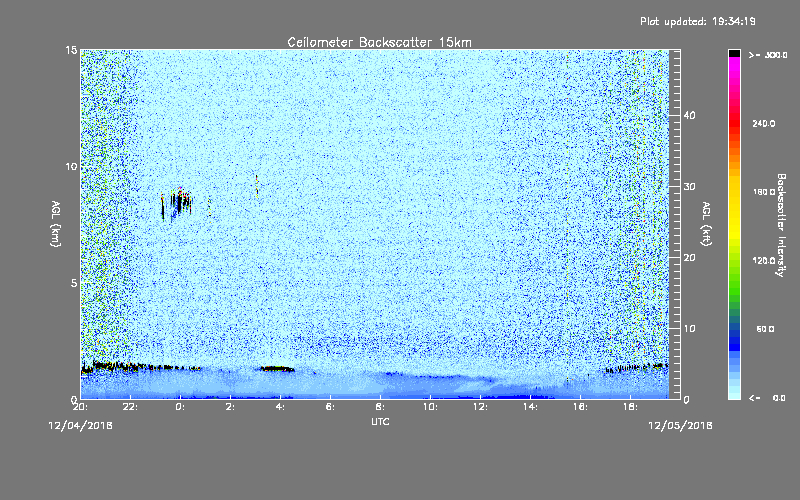
Task: Click the "15" km tick on left axis
Action: pos(71,50)
